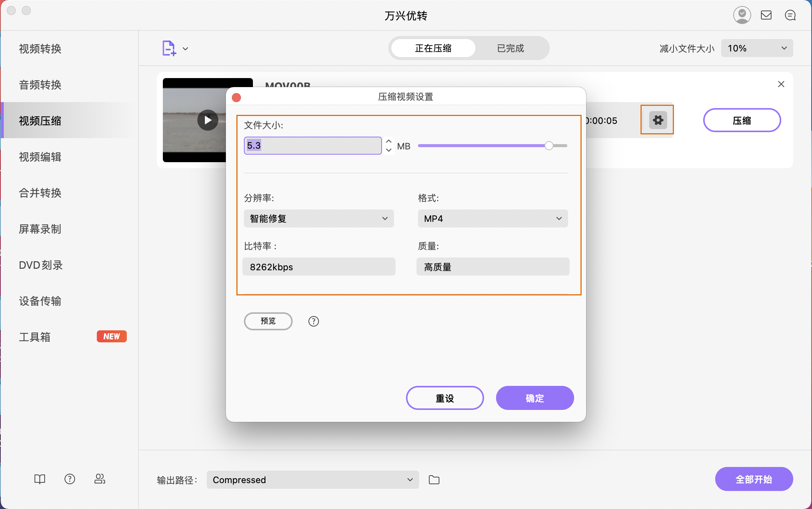Screen dimensions: 812x509
Task: Open the mail message icon
Action: coord(767,15)
